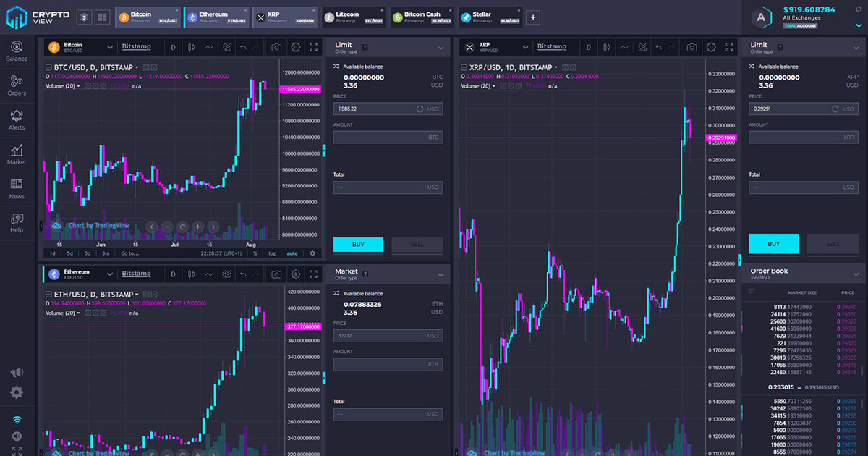Zoom in on the Bitcoin chart
Image resolution: width=868 pixels, height=456 pixels.
point(197,227)
